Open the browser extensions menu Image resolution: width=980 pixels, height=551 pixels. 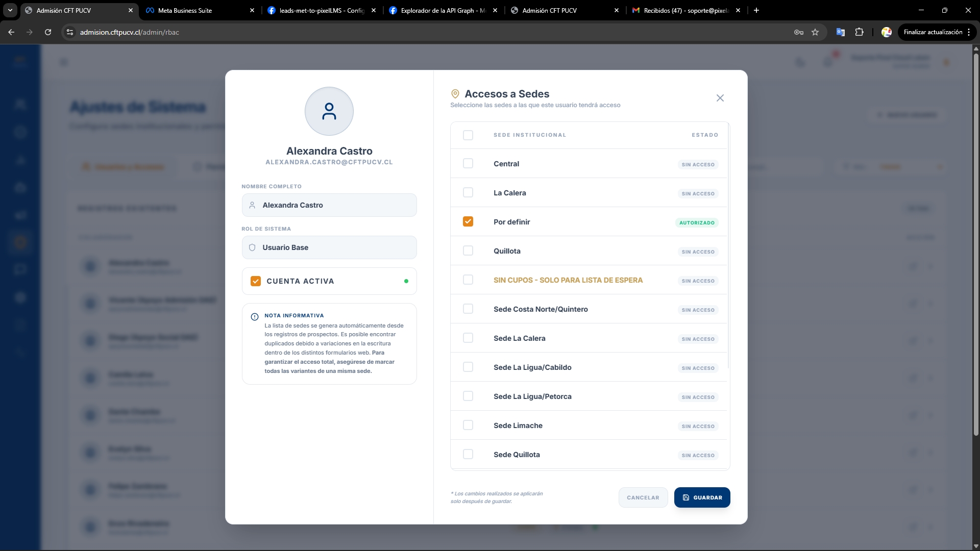point(860,32)
